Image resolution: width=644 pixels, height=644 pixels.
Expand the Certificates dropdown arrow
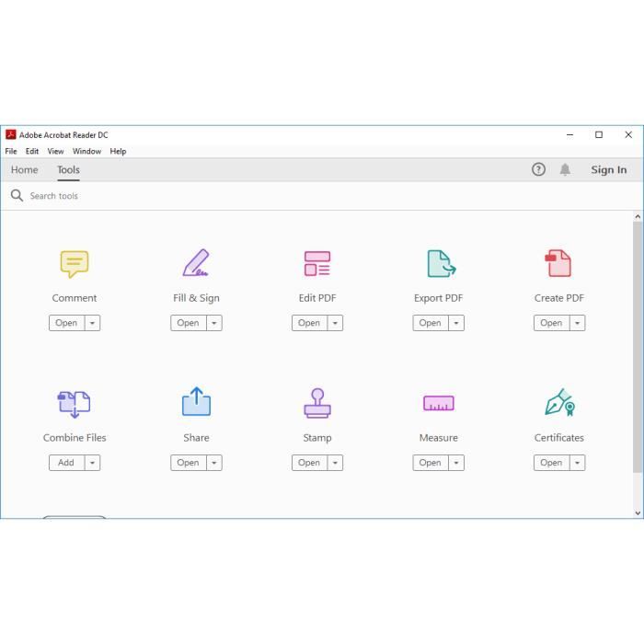tap(578, 463)
